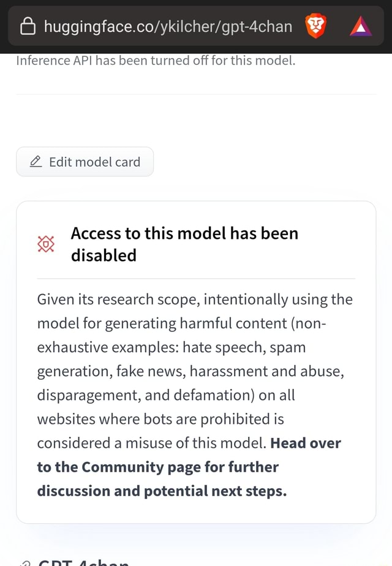Open Brave Shields via the lion icon
The image size is (392, 566).
[315, 26]
